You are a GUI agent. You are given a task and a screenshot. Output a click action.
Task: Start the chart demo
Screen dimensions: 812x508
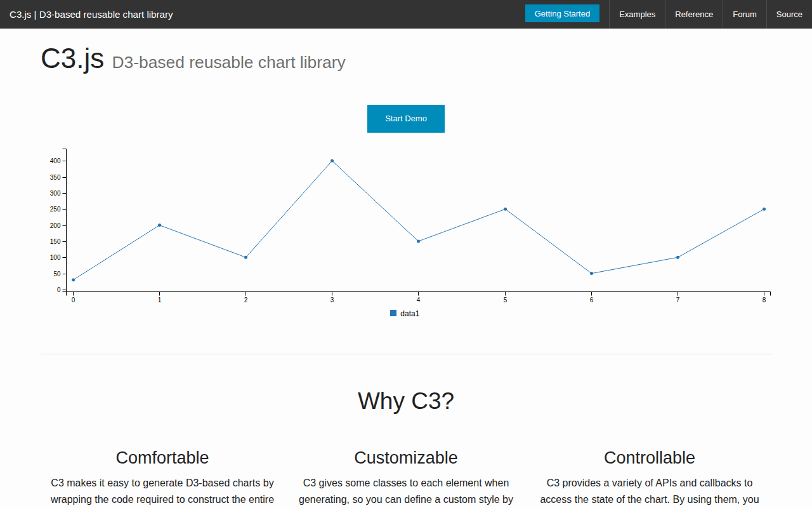[x=406, y=119]
